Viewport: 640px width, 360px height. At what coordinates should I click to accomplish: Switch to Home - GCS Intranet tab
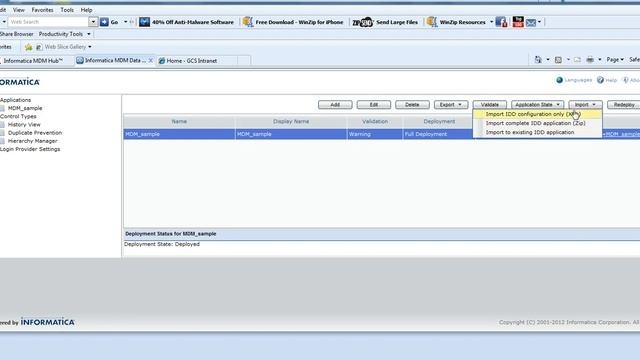click(x=196, y=61)
